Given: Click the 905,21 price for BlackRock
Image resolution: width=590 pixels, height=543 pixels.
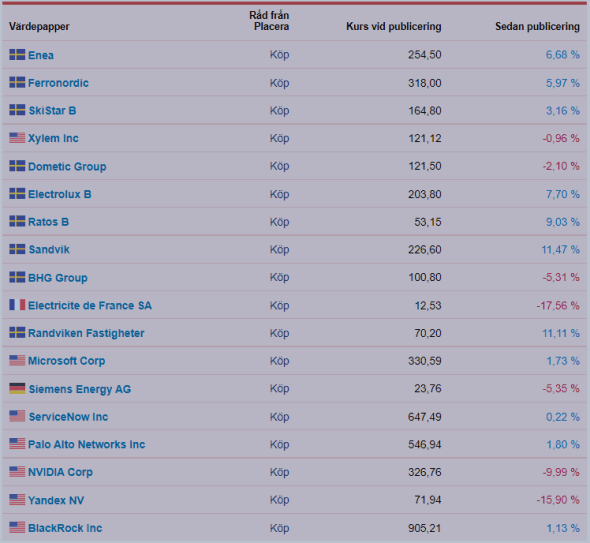Looking at the screenshot, I should pos(425,528).
